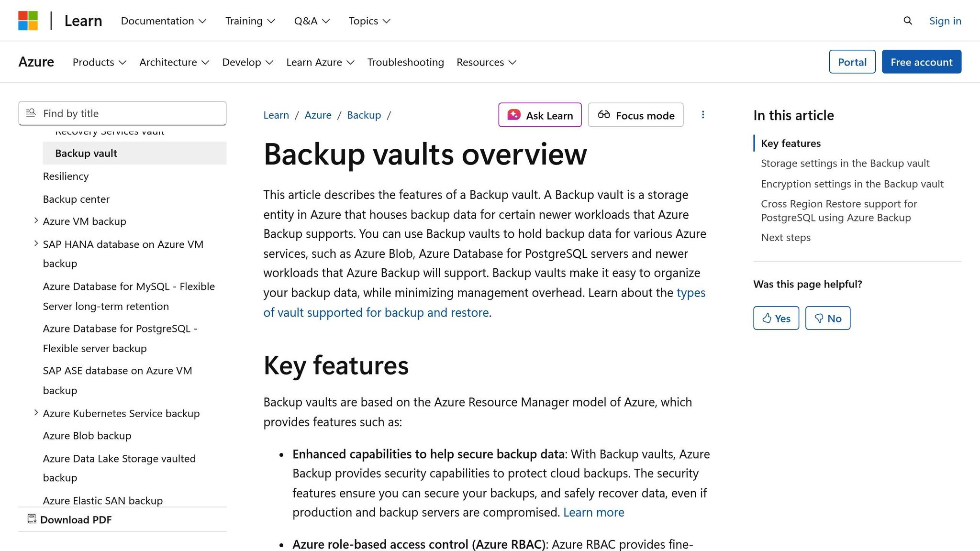Select Troubleshooting in the Azure navigation
The image size is (980, 551).
[x=405, y=62]
